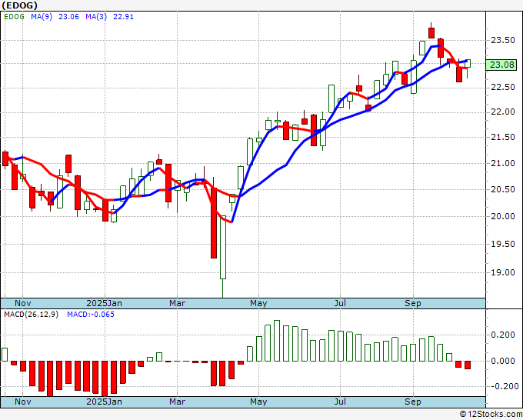Click the MACD(26,12,9) indicator label
523x420 pixels.
click(x=31, y=315)
